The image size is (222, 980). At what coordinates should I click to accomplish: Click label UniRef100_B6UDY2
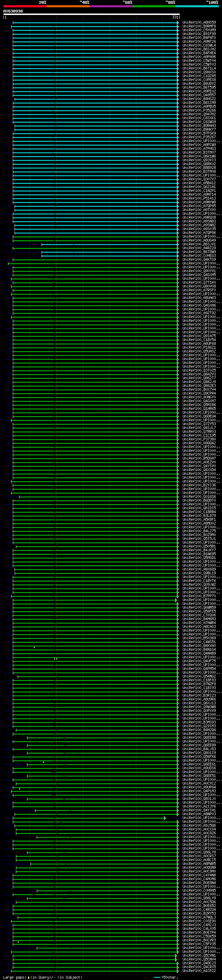coord(199,84)
